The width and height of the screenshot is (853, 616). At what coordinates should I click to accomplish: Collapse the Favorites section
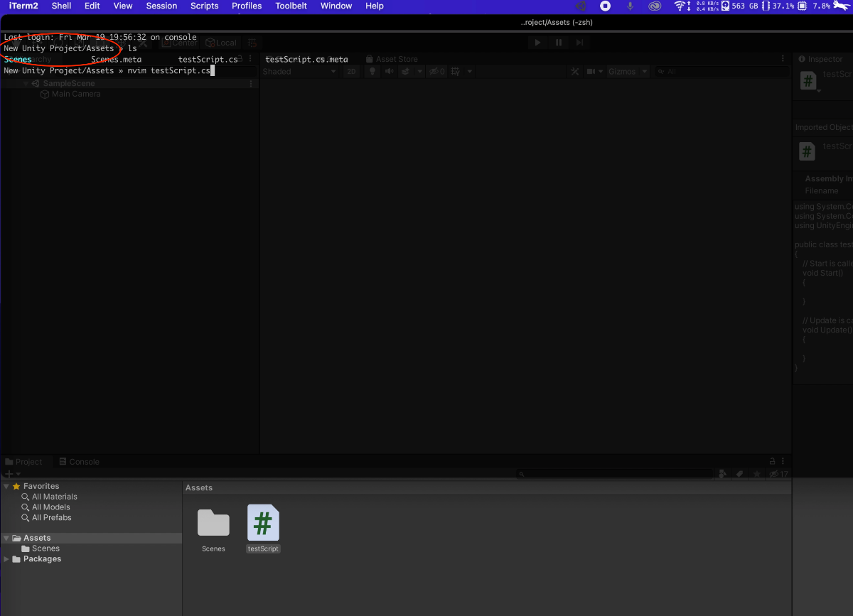(x=6, y=487)
